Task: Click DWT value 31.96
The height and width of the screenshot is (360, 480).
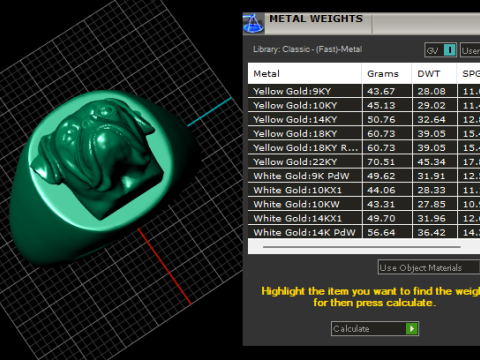Action: [432, 218]
